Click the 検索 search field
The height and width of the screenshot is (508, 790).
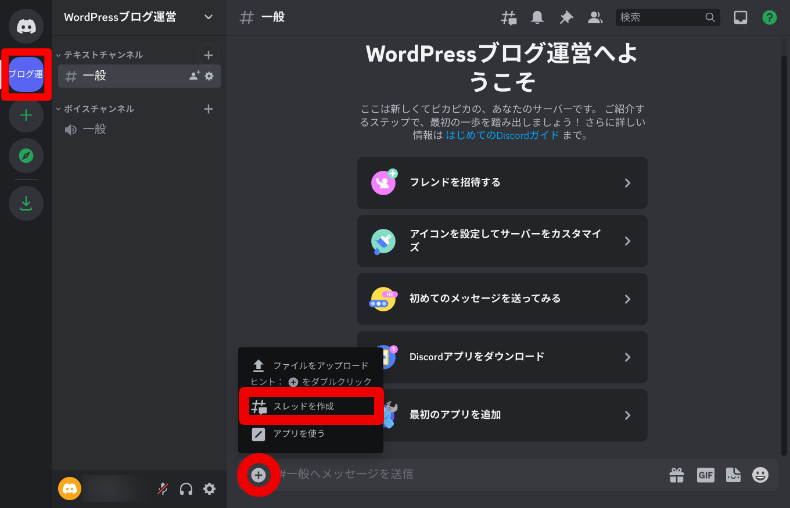point(668,18)
